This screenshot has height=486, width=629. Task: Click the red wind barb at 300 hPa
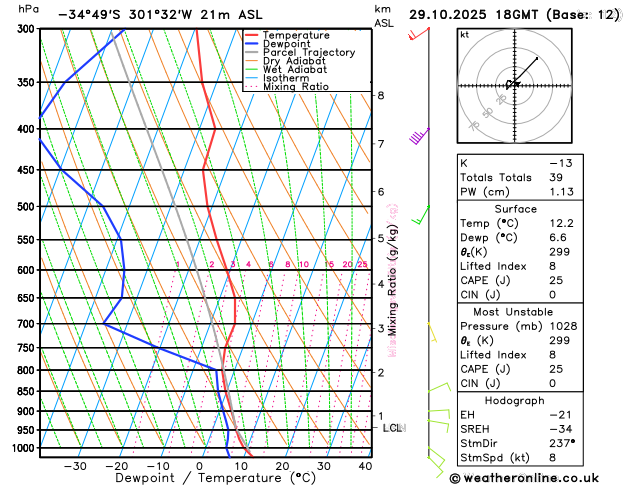[x=419, y=34]
